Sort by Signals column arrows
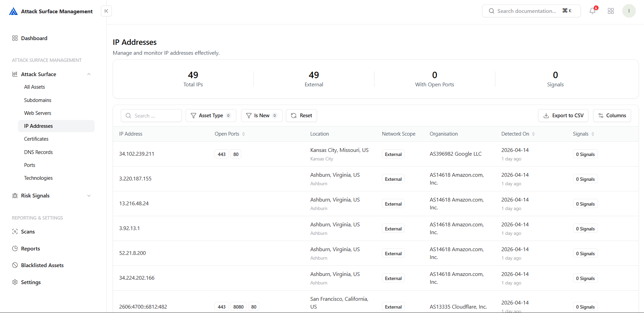This screenshot has height=313, width=644. click(x=593, y=134)
